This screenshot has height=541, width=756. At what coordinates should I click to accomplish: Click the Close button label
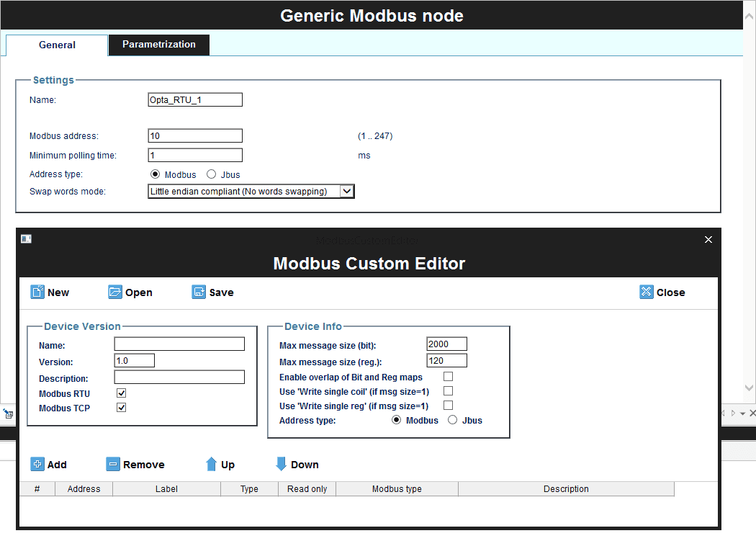coord(671,292)
